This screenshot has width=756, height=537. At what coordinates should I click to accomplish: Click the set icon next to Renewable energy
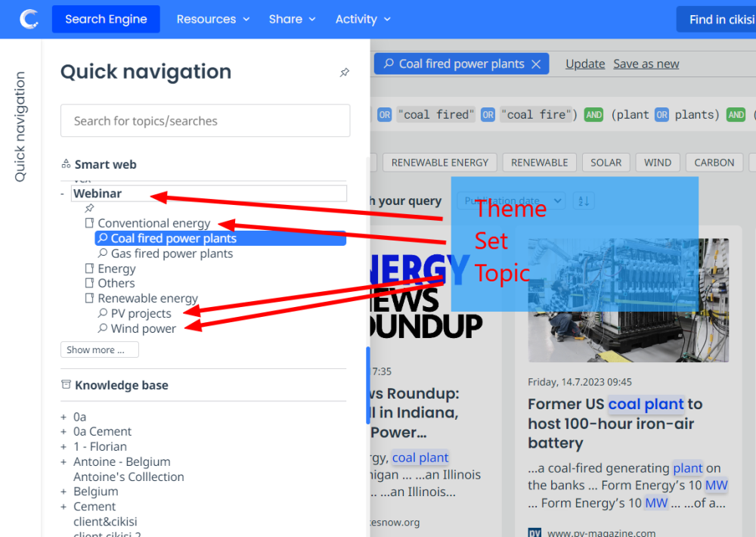[89, 298]
